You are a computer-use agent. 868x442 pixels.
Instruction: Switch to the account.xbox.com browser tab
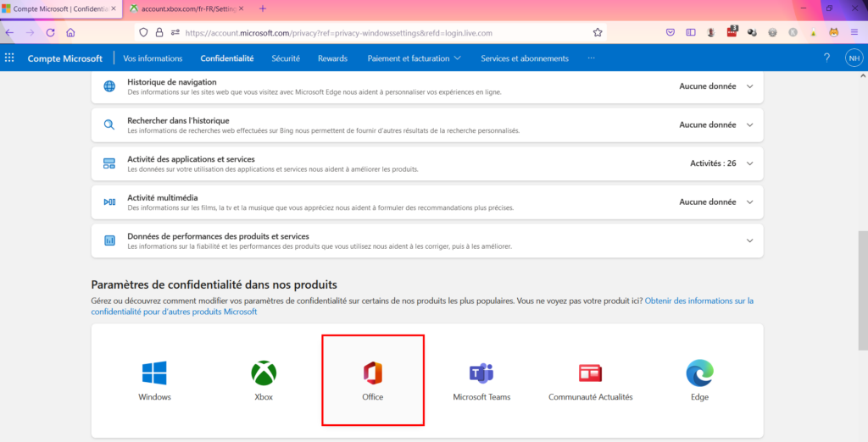pyautogui.click(x=186, y=8)
